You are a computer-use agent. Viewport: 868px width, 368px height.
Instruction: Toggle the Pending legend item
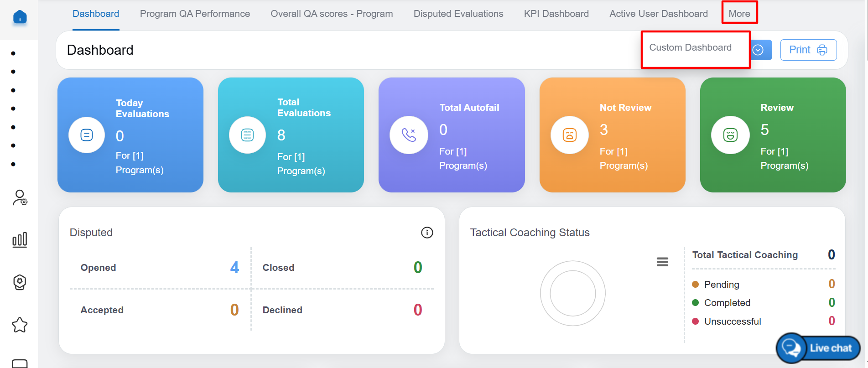point(721,285)
